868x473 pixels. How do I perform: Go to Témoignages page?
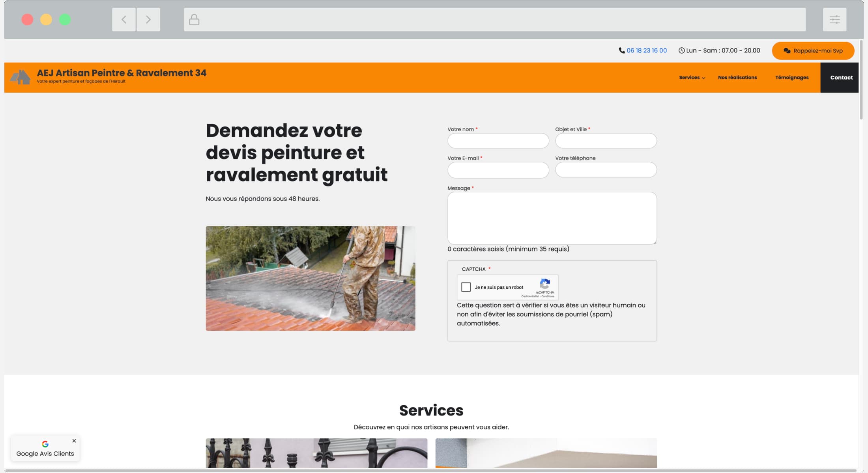pyautogui.click(x=791, y=78)
